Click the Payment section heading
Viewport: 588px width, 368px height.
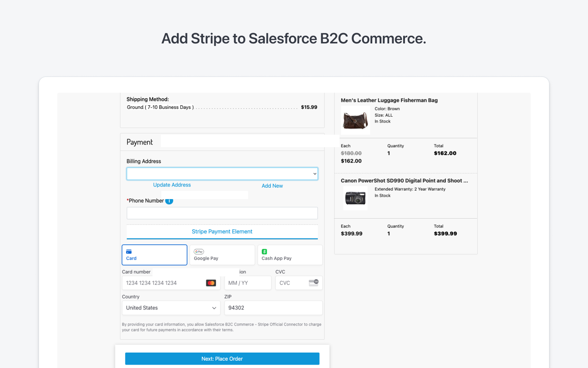(140, 142)
